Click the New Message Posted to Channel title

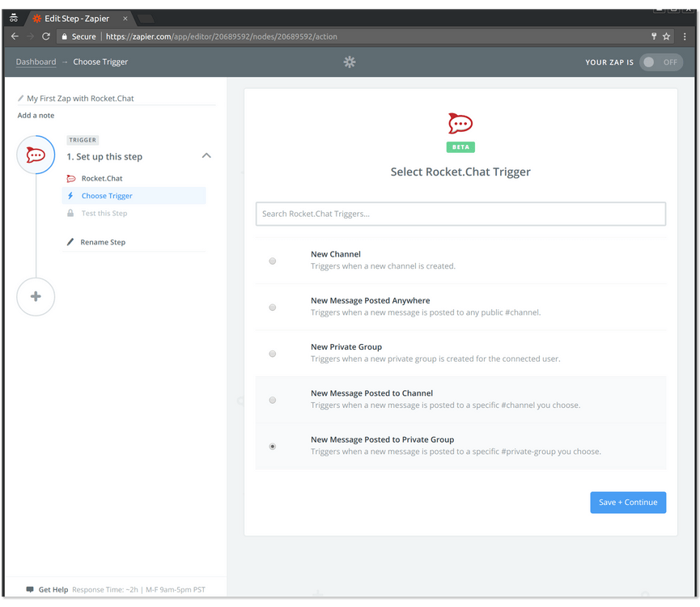[x=371, y=393]
